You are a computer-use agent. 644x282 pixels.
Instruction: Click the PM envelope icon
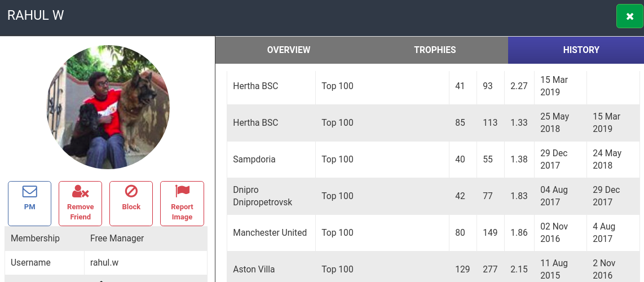coord(30,192)
